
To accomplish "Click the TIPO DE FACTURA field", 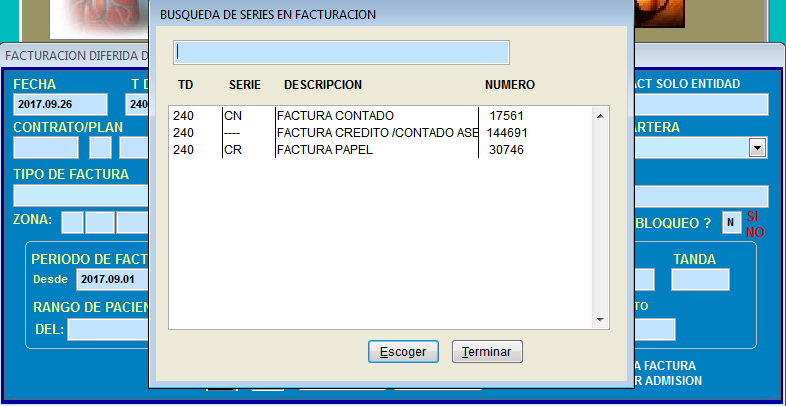I will [x=81, y=195].
